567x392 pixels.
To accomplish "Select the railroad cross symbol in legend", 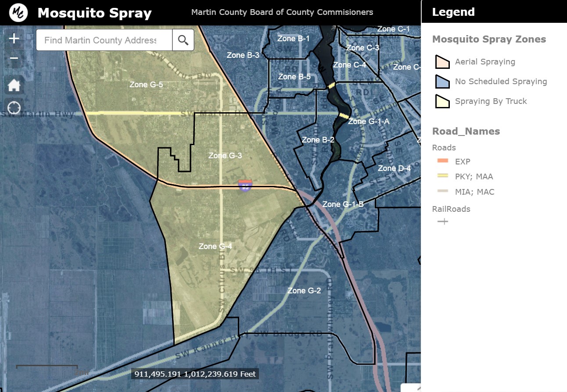I will tap(443, 221).
